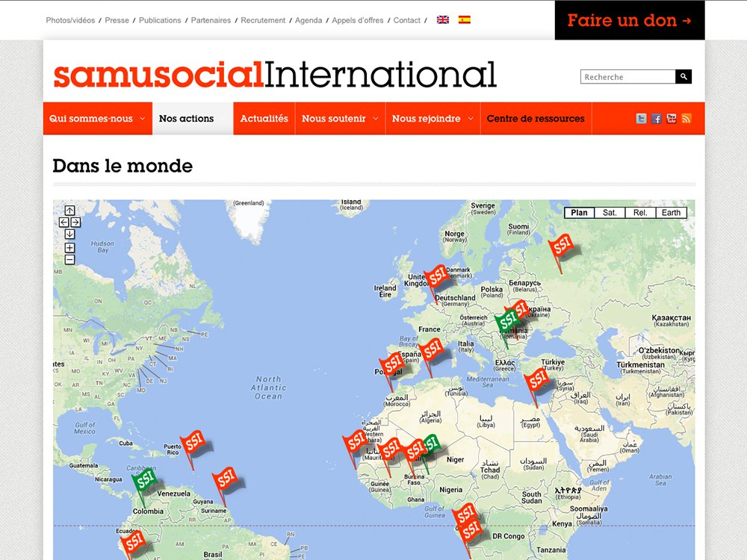This screenshot has height=560, width=747.
Task: Open the RSS feed icon
Action: (x=686, y=119)
